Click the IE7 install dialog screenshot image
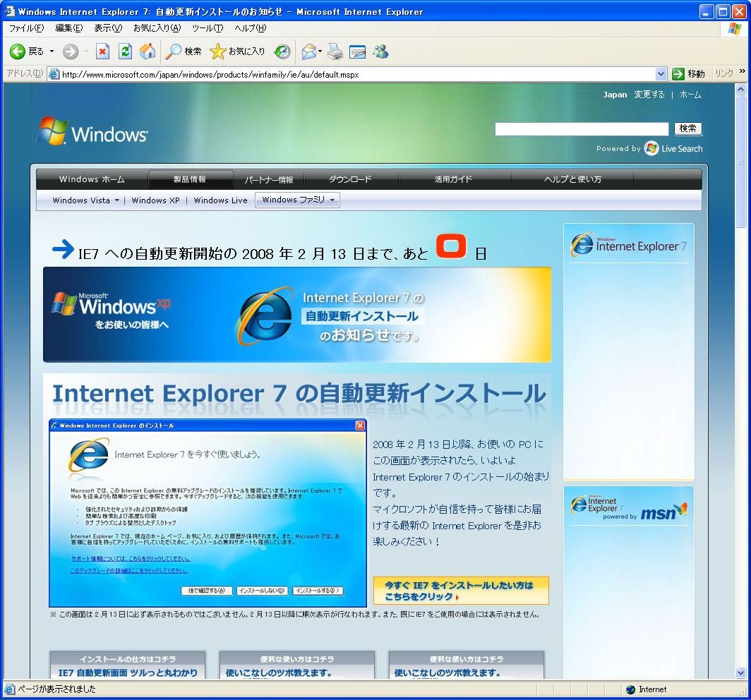Image resolution: width=751 pixels, height=700 pixels. click(208, 513)
